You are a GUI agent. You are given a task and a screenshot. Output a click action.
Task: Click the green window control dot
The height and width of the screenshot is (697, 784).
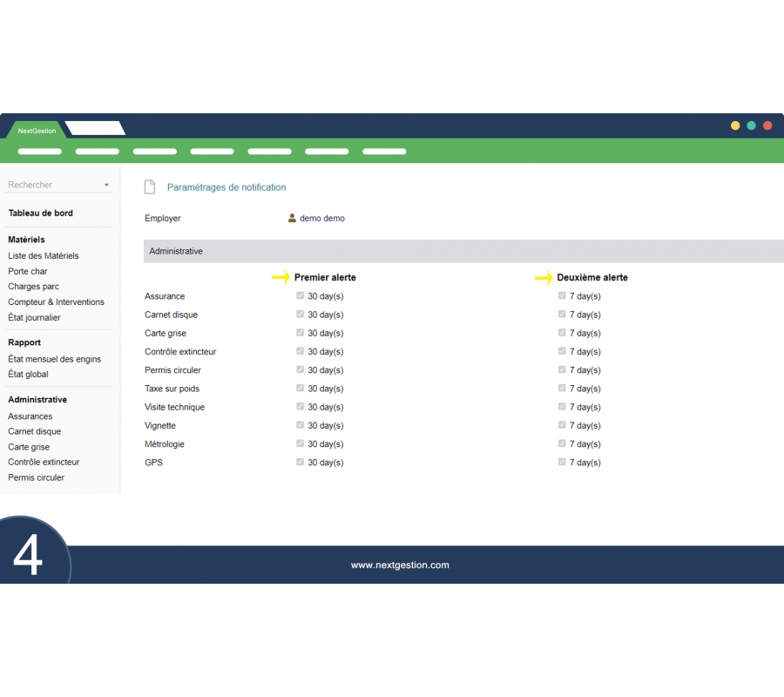point(751,125)
